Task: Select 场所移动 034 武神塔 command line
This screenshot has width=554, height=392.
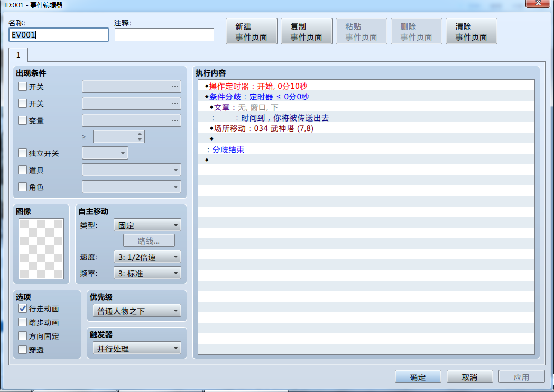Action: (x=366, y=128)
